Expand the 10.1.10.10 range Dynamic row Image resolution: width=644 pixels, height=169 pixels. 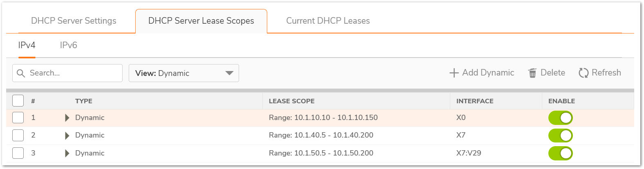coord(67,118)
